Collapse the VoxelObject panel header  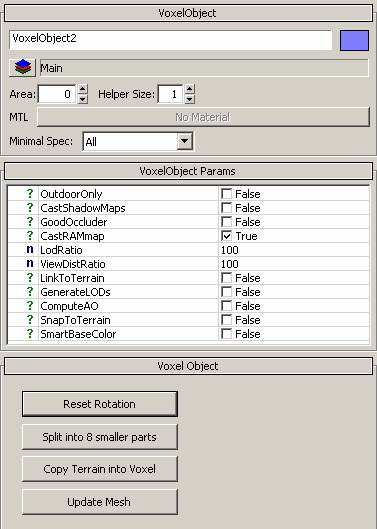coord(188,13)
